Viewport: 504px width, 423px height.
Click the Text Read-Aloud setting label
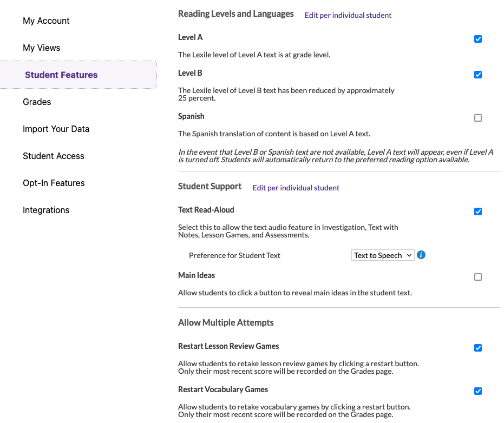pos(206,210)
